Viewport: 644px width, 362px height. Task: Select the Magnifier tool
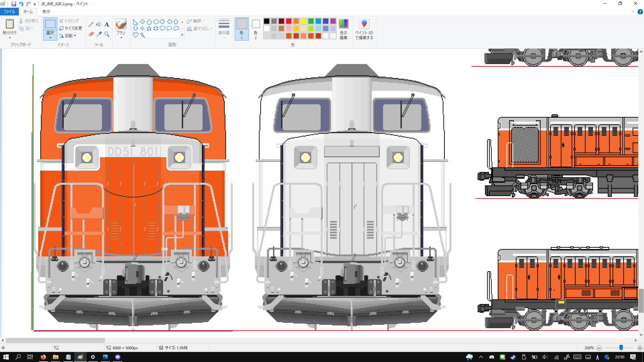107,34
